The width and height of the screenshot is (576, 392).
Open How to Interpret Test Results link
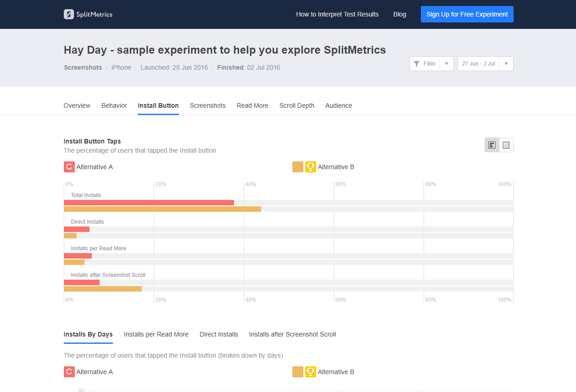(x=337, y=14)
